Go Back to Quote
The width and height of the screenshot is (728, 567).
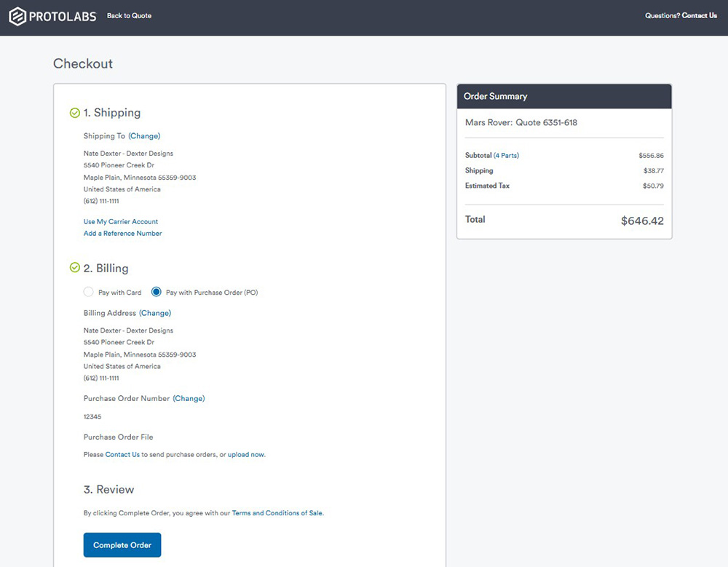(129, 16)
